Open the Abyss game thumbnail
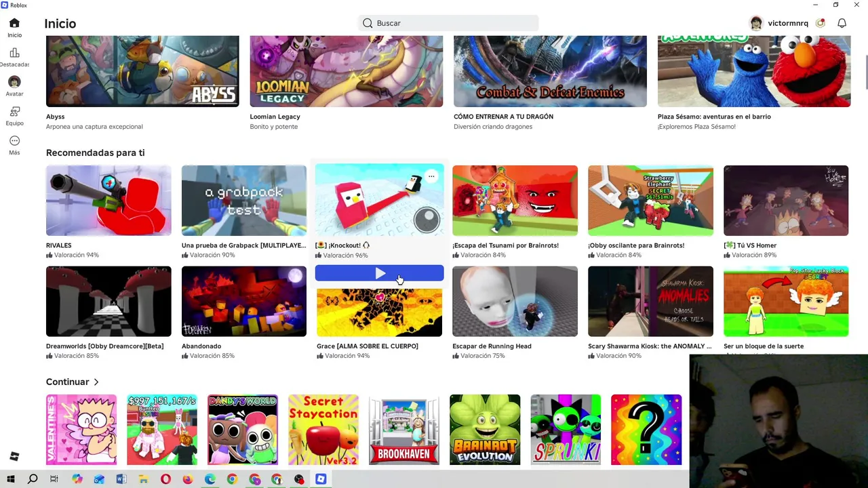This screenshot has width=868, height=488. 142,71
